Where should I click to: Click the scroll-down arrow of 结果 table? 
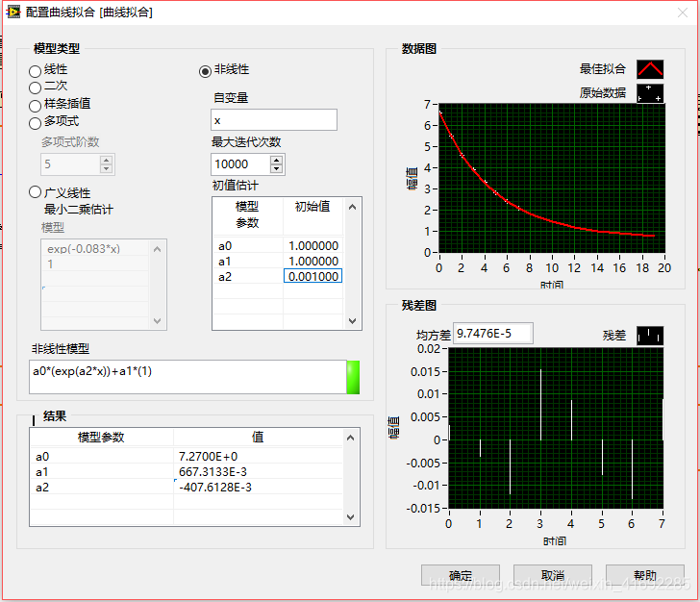(350, 517)
